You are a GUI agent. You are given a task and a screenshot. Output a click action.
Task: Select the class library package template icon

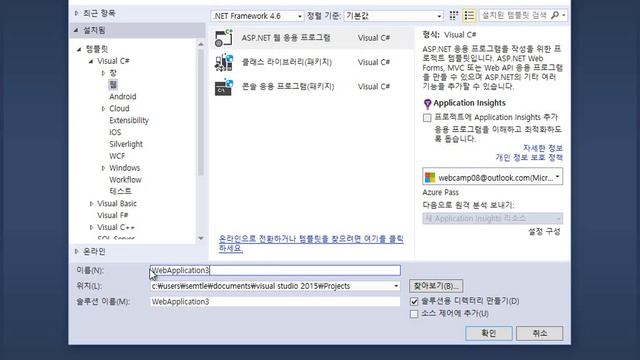(x=224, y=62)
